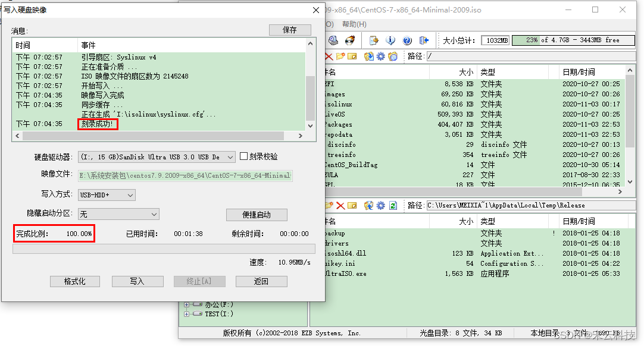
Task: Click the 大小总计 1032MB field
Action: 495,40
